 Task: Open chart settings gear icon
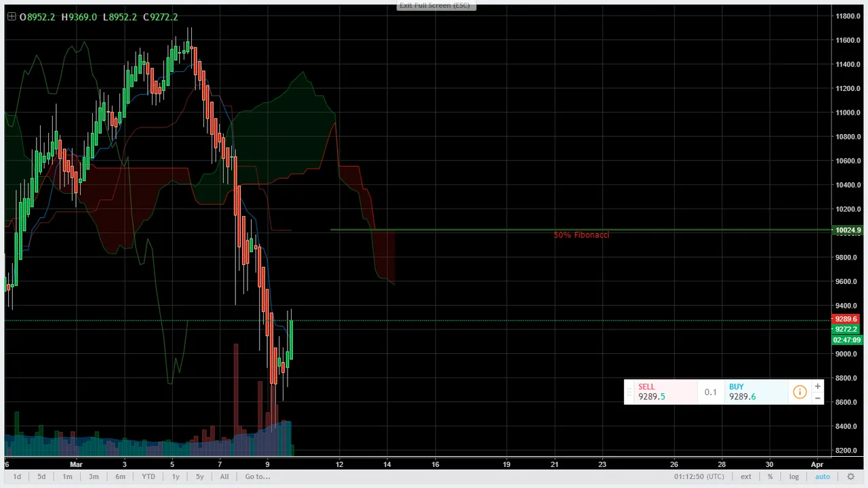tap(851, 476)
